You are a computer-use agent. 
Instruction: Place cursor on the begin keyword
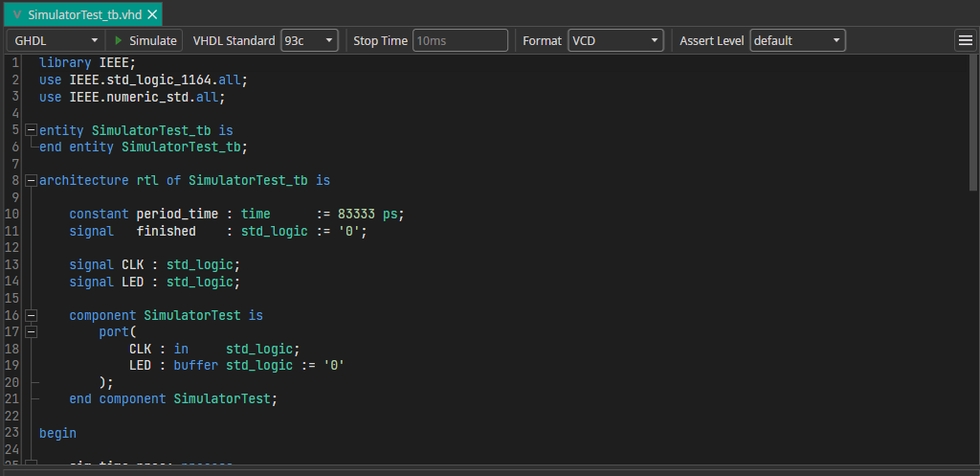point(57,433)
